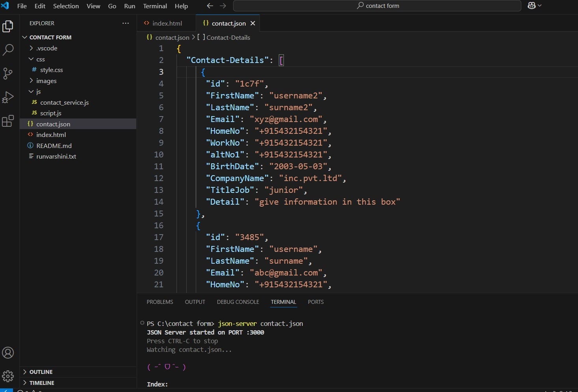Close the contact.json tab

pos(253,23)
